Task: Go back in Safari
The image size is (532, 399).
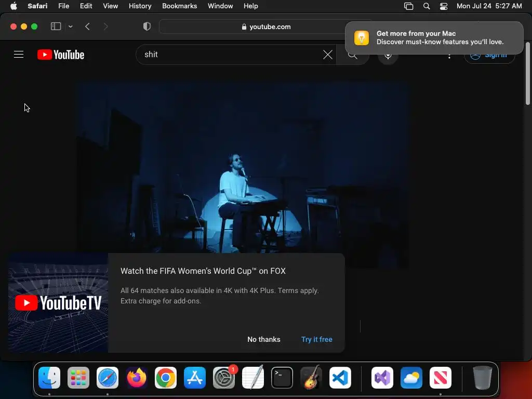Action: tap(87, 26)
